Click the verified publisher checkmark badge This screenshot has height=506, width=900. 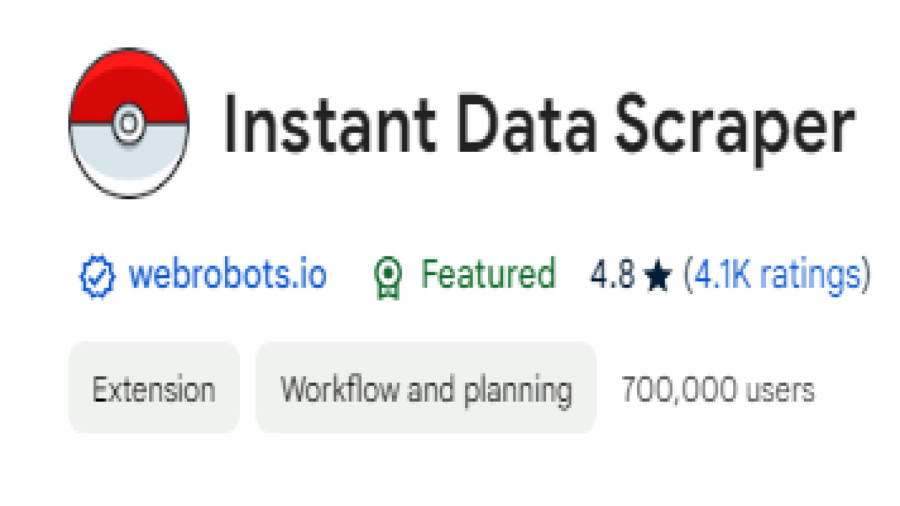tap(97, 276)
